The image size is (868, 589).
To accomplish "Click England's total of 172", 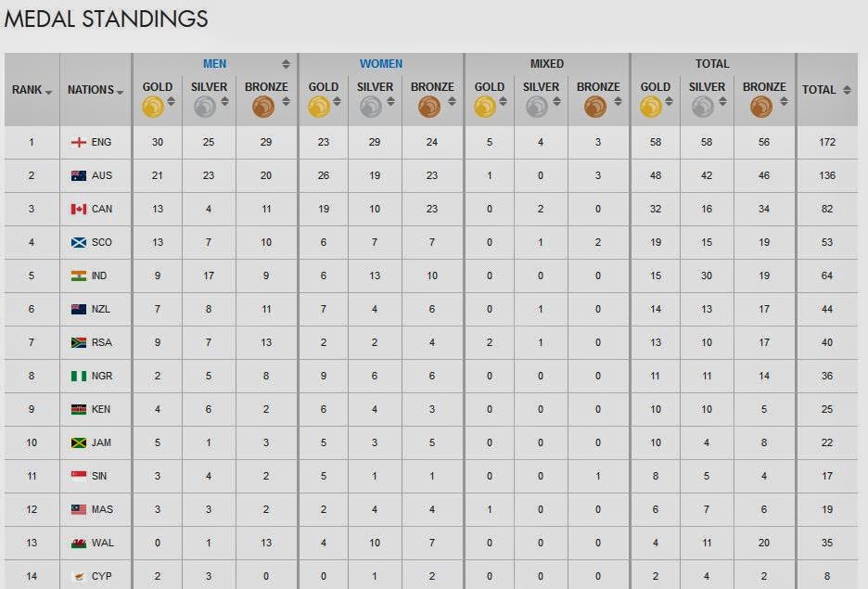I will [827, 142].
